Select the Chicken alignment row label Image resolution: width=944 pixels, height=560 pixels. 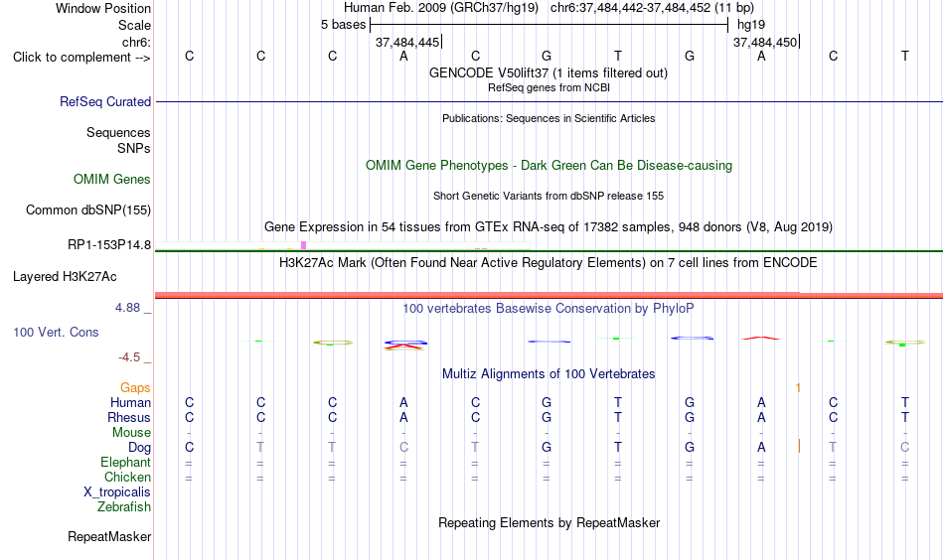pyautogui.click(x=127, y=477)
